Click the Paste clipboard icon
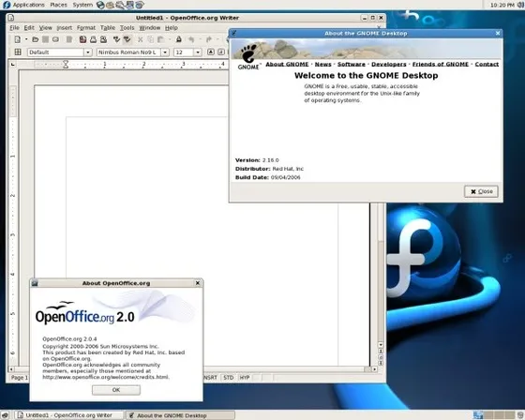This screenshot has width=525, height=420. tap(160, 39)
